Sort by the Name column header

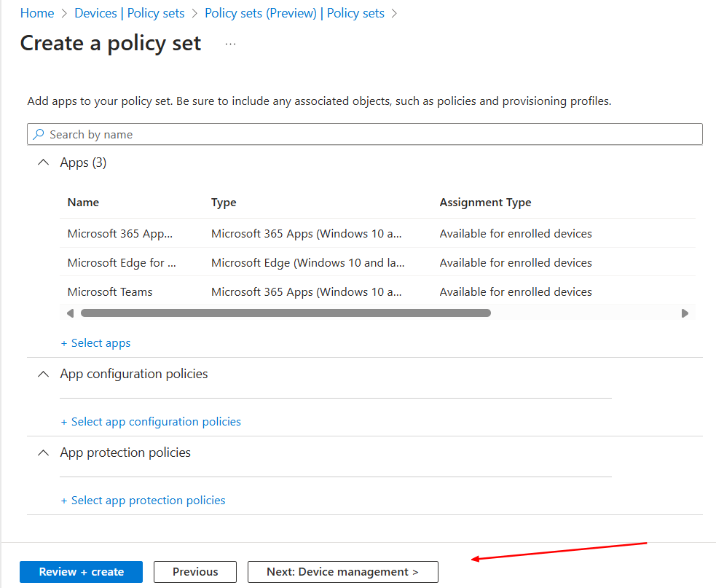pos(83,203)
